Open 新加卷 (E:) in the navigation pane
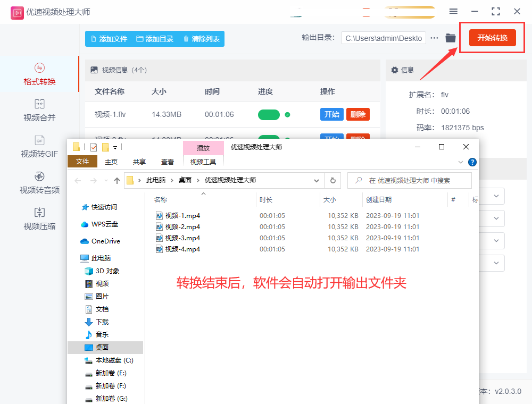This screenshot has width=532, height=404. [105, 373]
